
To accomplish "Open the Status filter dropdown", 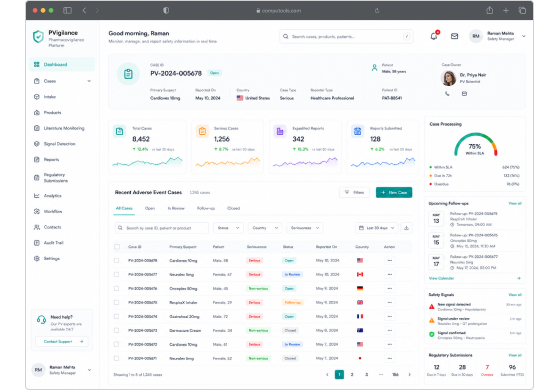I will pos(228,228).
